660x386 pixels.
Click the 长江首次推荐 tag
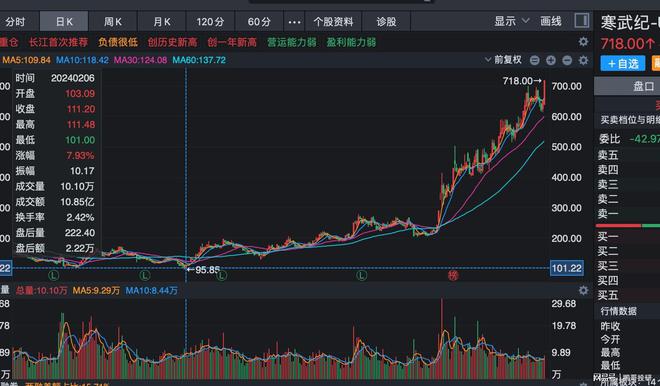pos(59,42)
